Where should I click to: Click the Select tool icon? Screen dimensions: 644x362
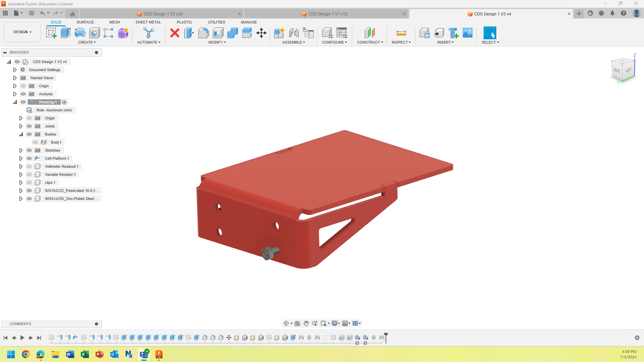(490, 33)
